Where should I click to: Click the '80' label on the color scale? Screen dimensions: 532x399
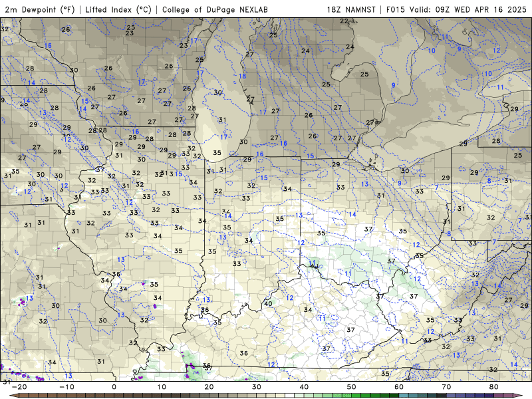click(x=494, y=387)
